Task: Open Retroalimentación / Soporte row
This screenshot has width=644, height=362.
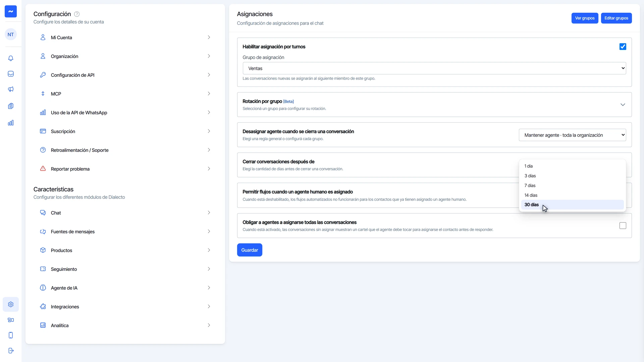Action: [125, 150]
